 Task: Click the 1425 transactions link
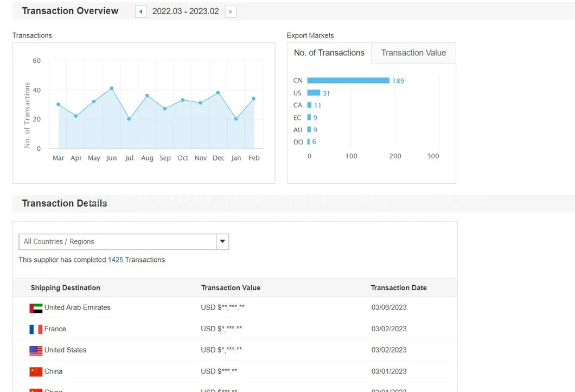pos(116,260)
